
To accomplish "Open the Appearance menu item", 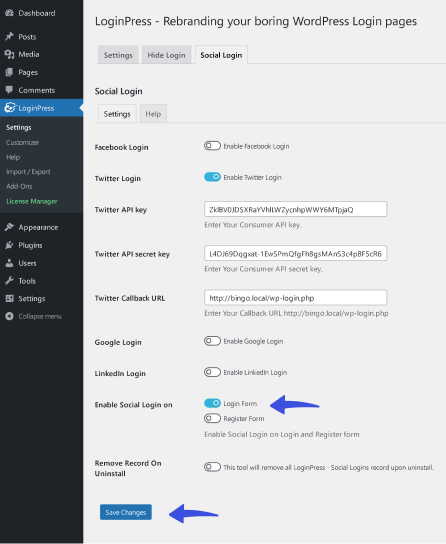I will 42,227.
